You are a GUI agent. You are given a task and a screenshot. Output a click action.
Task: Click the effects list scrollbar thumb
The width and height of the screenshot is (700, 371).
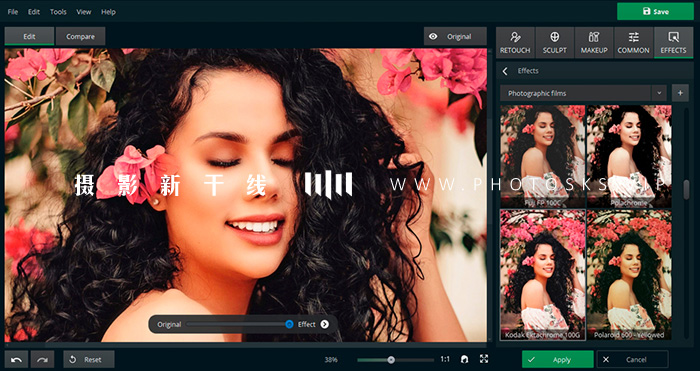pyautogui.click(x=686, y=190)
